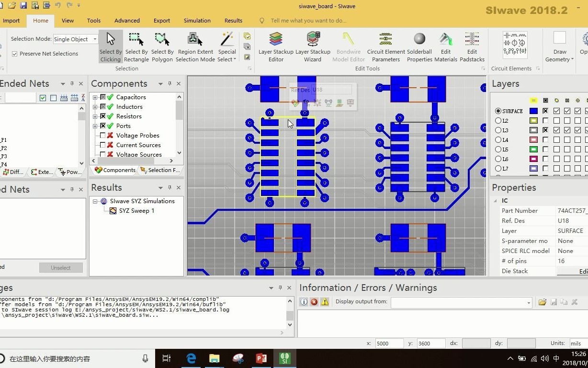Expand the Capacitors tree node
Image resolution: width=588 pixels, height=368 pixels.
click(x=95, y=97)
